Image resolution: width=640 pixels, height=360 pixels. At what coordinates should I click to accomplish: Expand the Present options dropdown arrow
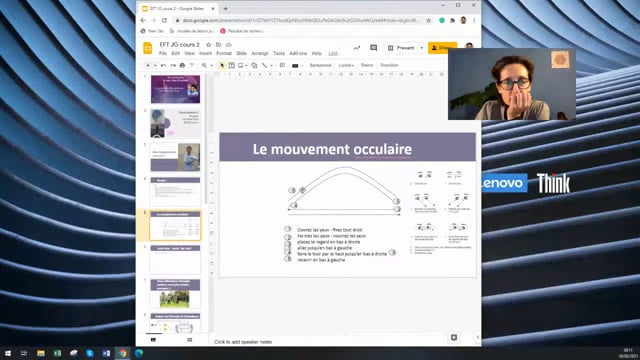[x=421, y=48]
